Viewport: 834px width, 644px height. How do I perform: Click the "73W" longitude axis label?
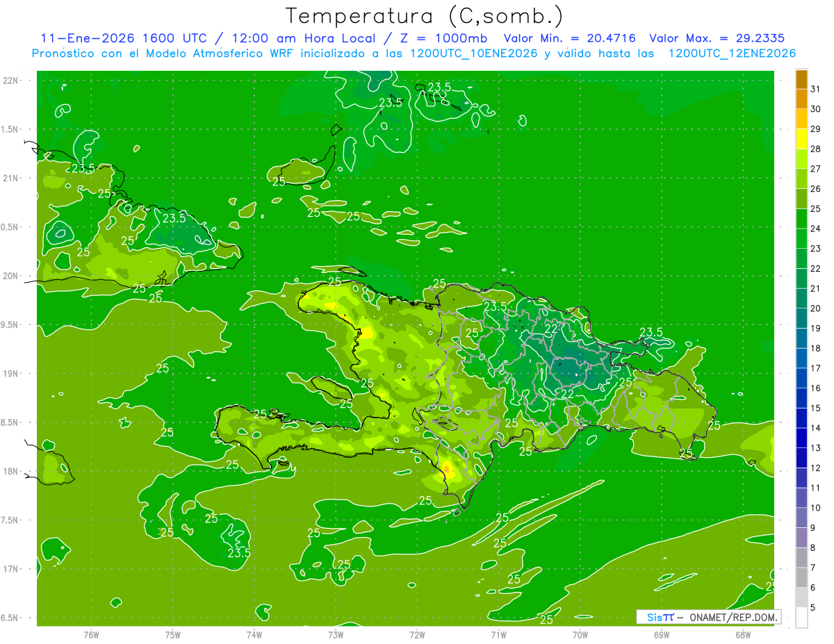point(336,635)
